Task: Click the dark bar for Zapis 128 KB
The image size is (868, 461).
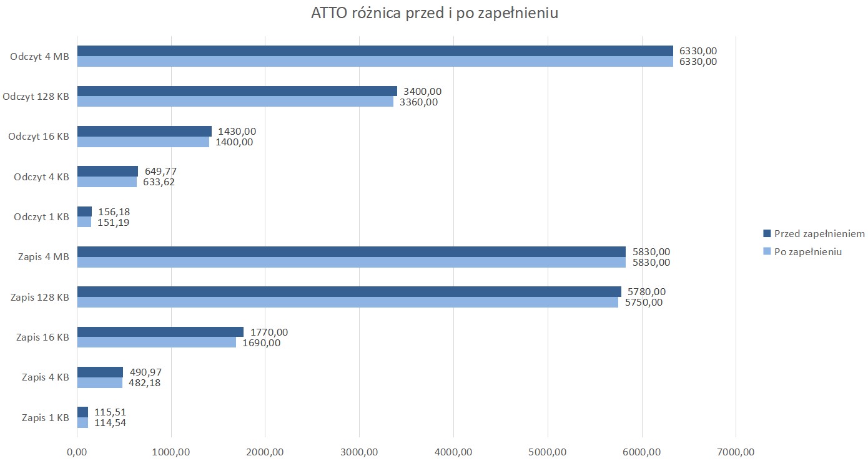Action: click(348, 291)
